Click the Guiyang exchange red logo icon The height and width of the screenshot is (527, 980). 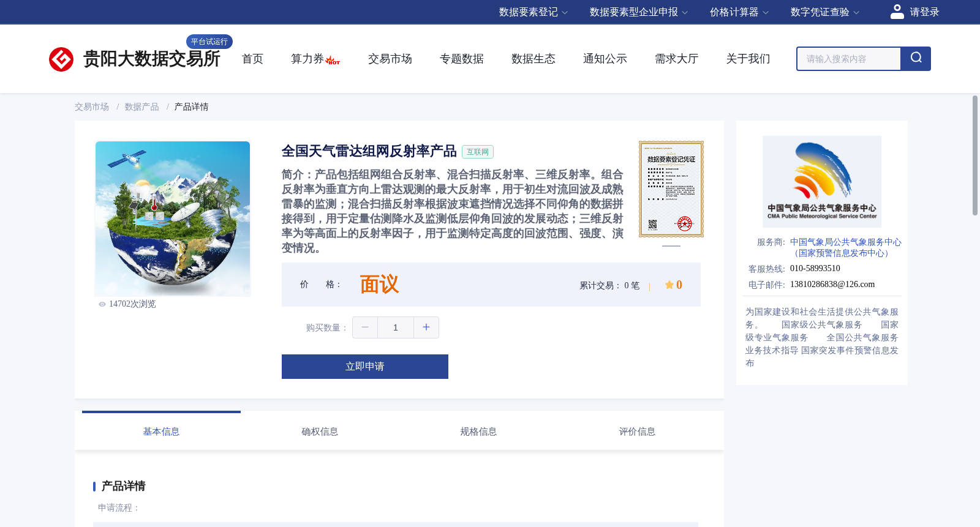[61, 59]
